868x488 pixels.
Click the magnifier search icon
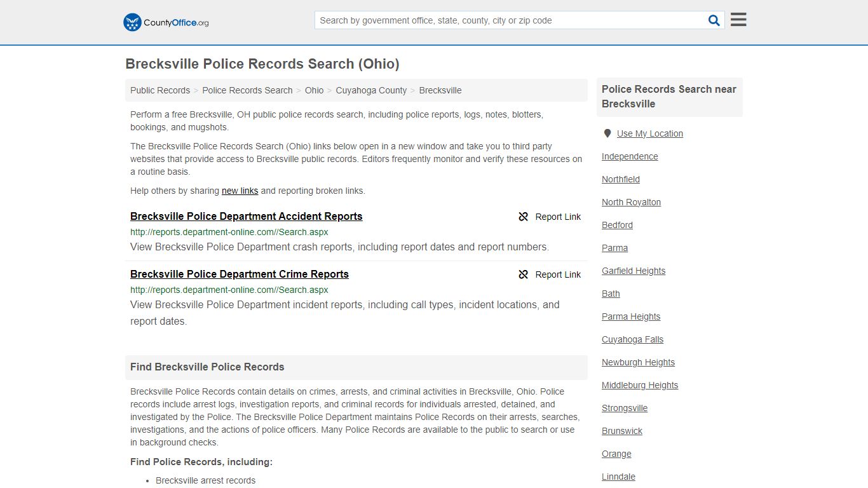(714, 20)
